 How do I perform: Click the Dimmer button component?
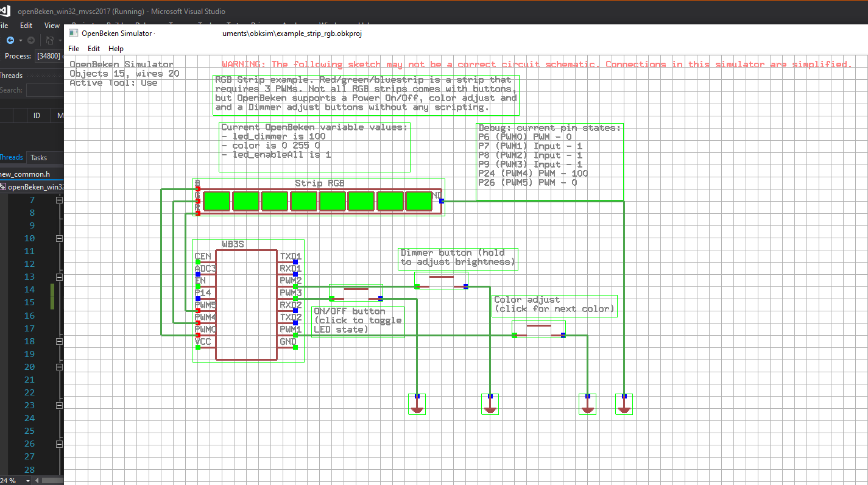point(441,281)
